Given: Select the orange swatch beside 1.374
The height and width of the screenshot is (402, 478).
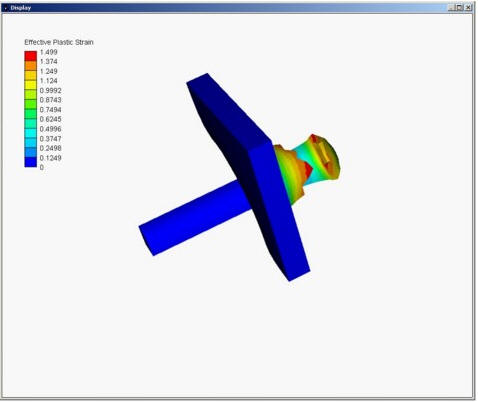Looking at the screenshot, I should pos(31,65).
